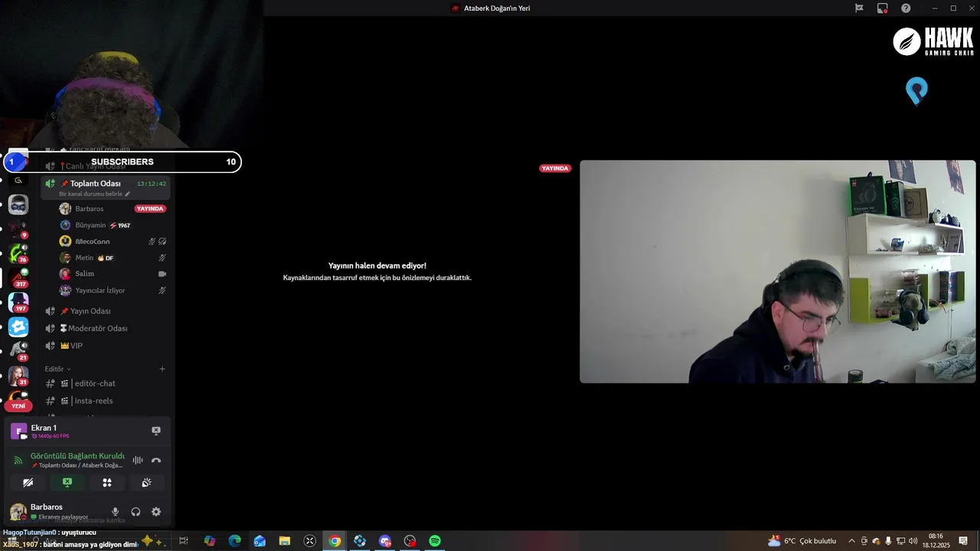Mute microphone in Barbaros user panel
980x551 pixels.
116,512
